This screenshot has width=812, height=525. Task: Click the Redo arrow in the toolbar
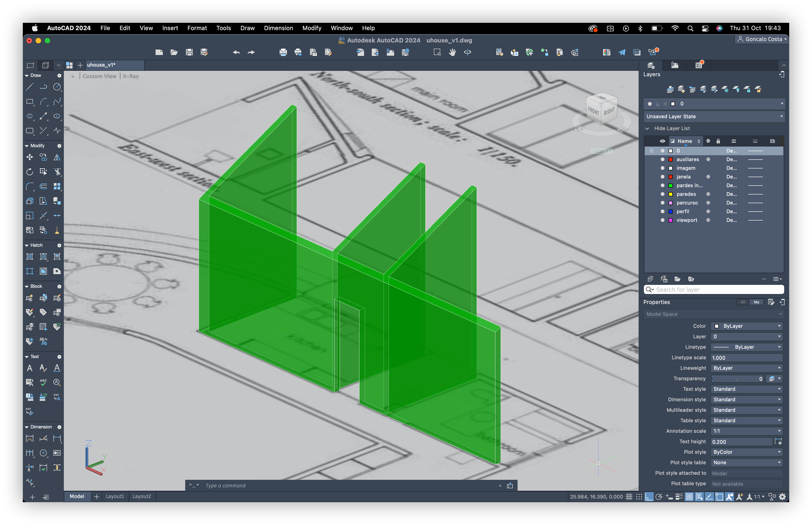click(x=251, y=52)
